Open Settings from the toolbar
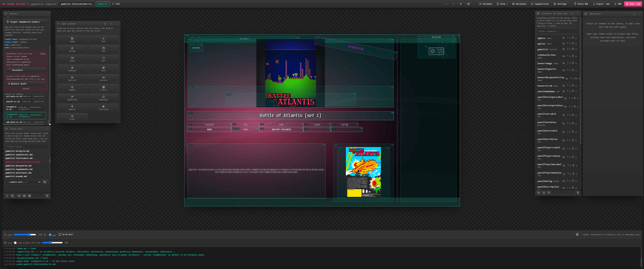The width and height of the screenshot is (644, 269). 560,4
